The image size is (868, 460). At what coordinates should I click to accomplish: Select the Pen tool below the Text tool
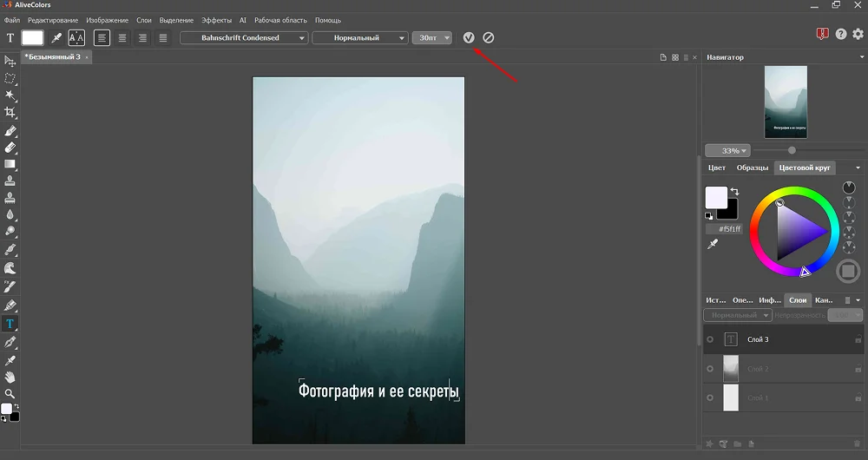click(10, 342)
